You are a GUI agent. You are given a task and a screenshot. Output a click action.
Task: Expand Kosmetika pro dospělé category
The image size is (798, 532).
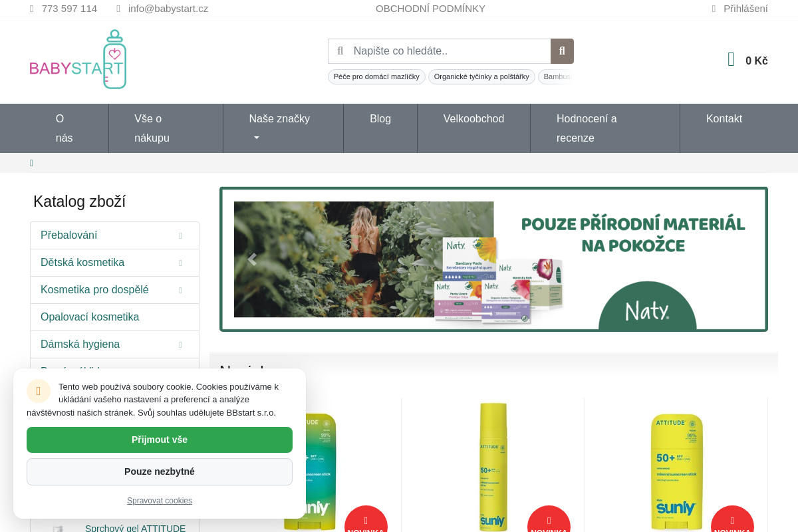(180, 290)
